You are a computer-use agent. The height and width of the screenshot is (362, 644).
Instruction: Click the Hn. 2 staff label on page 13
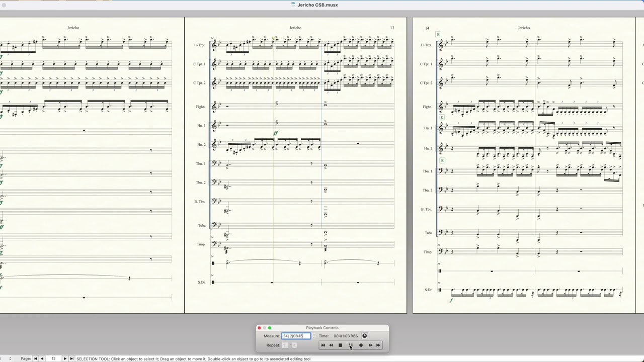[201, 145]
